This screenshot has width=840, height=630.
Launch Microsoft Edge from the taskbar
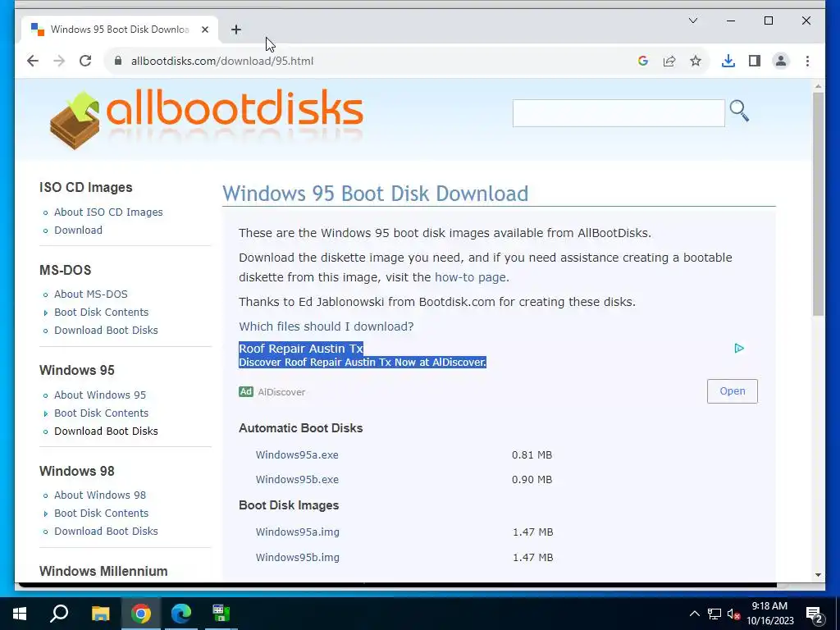pos(181,614)
